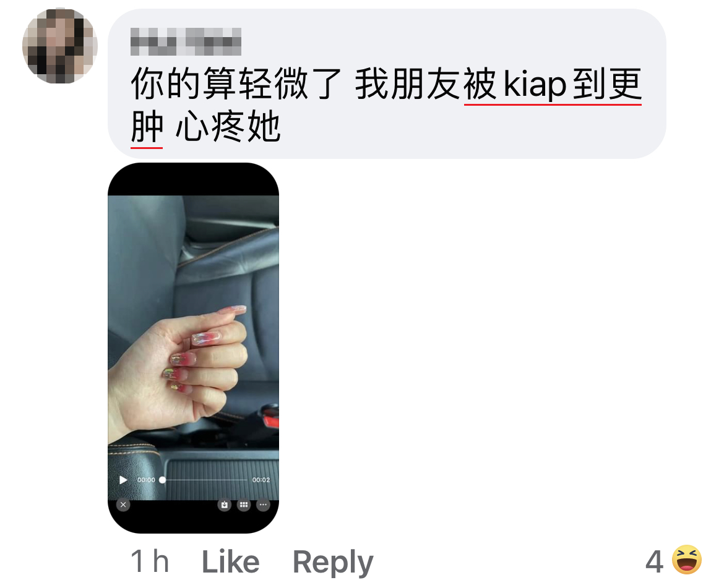Open the hand with nails video thumbnail
The height and width of the screenshot is (588, 724).
coord(193,348)
